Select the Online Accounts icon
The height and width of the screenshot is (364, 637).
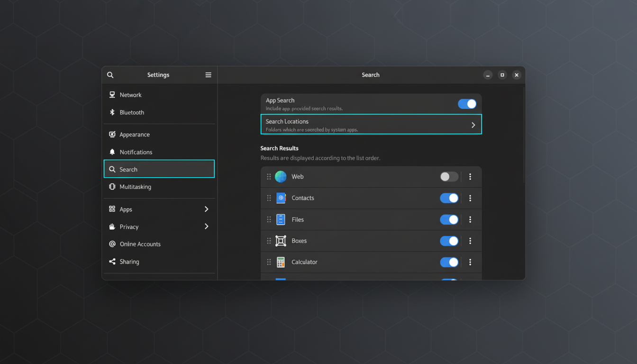(x=112, y=244)
